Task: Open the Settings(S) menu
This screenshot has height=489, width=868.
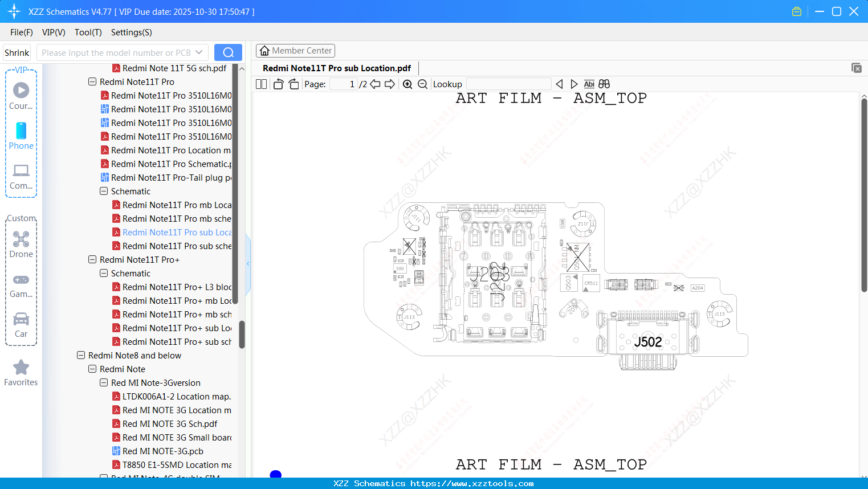Action: (132, 32)
